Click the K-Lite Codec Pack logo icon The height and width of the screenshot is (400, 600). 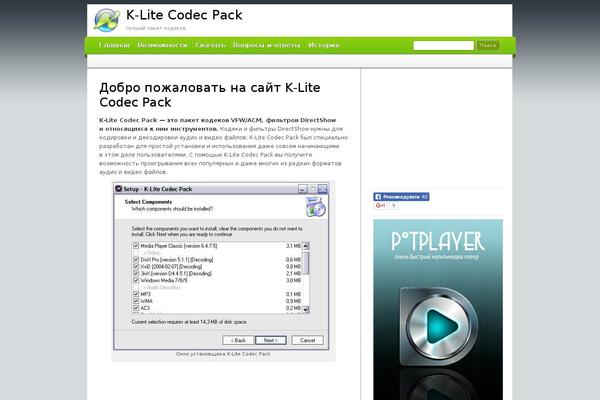click(107, 20)
